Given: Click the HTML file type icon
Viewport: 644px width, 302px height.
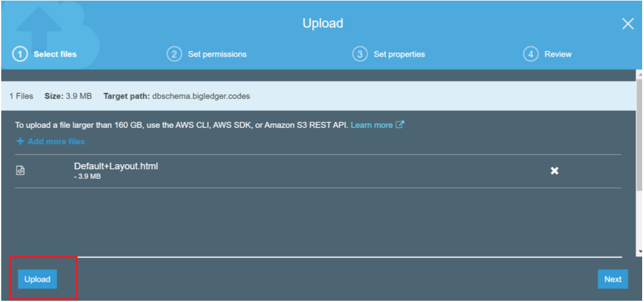Looking at the screenshot, I should (21, 171).
